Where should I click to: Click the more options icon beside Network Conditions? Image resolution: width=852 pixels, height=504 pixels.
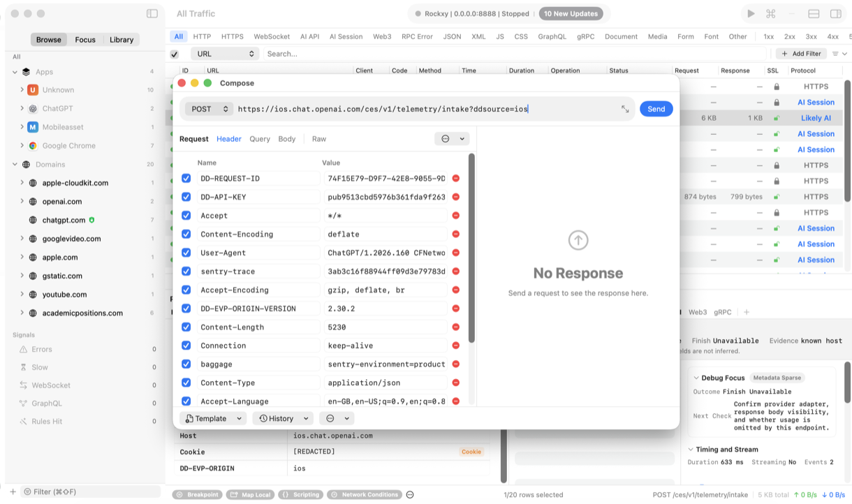[410, 494]
